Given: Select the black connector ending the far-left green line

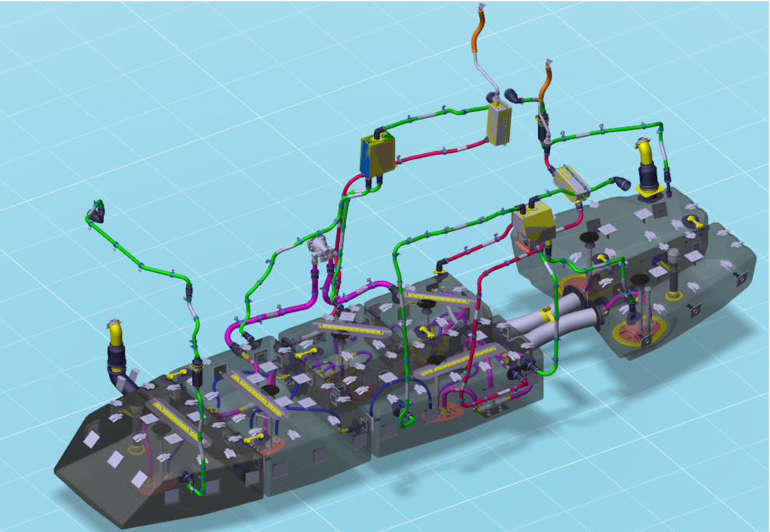Looking at the screenshot, I should pos(96,211).
